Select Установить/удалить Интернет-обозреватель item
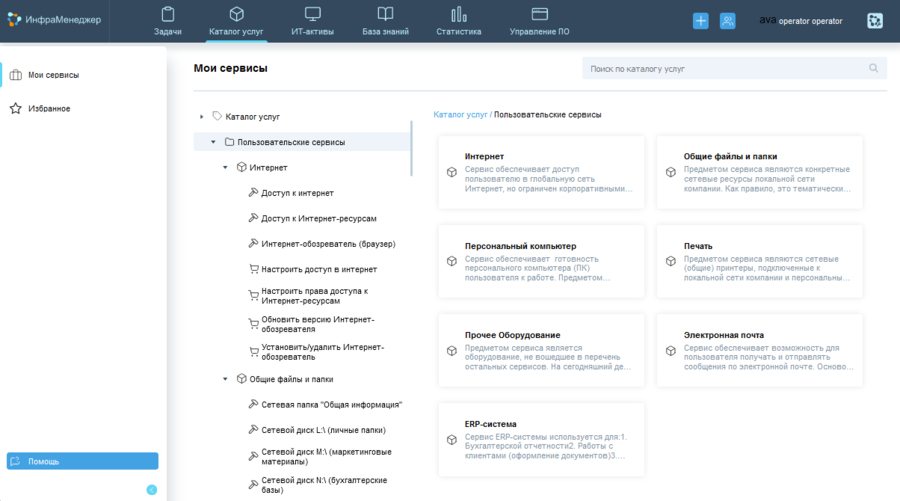Viewport: 900px width, 501px height. point(323,352)
